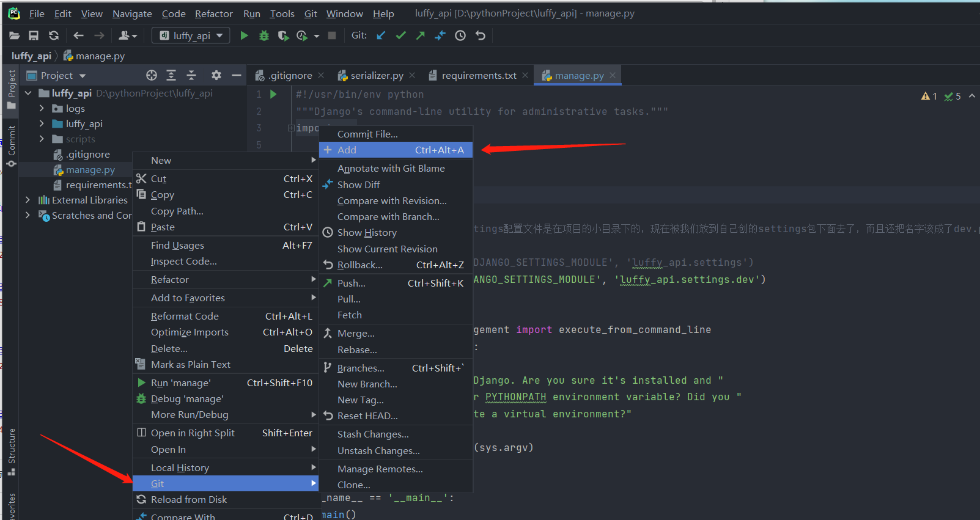
Task: Click the Git Rollback icon in toolbar
Action: point(481,35)
